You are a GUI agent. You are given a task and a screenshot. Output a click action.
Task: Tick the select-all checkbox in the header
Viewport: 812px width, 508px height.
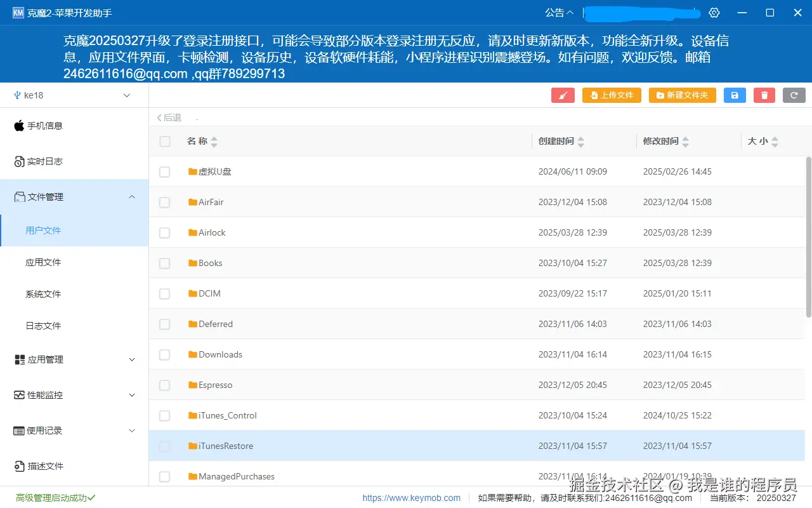tap(165, 142)
